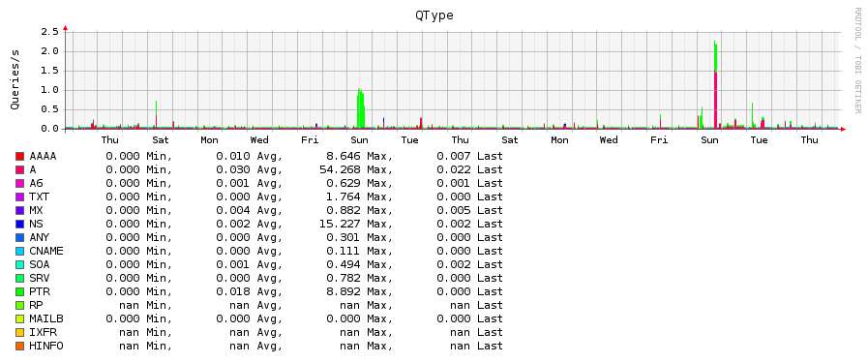This screenshot has width=868, height=363.
Task: Select the yellow-green MAILB legend swatch
Action: [19, 319]
